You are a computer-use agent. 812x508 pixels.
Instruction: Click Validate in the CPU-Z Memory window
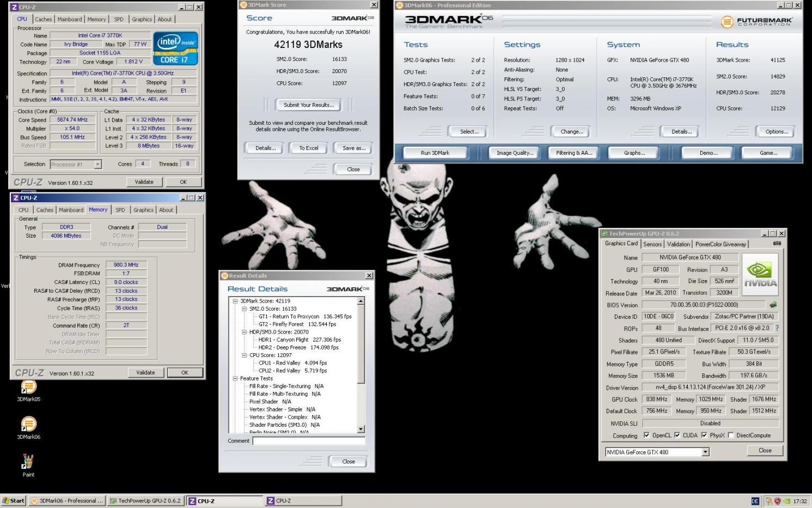[145, 372]
